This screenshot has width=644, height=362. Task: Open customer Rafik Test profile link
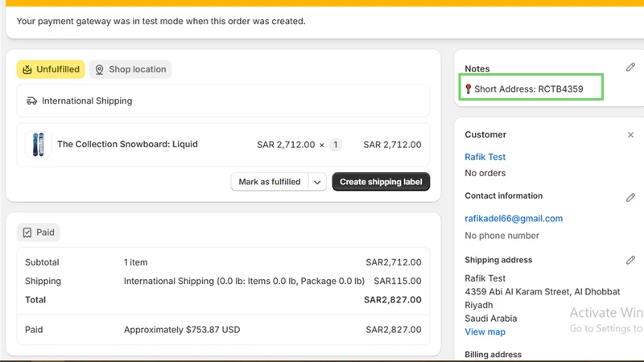pos(485,157)
